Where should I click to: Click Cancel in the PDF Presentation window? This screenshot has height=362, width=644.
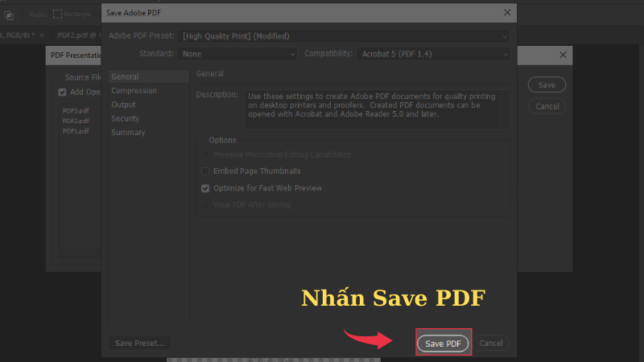547,106
